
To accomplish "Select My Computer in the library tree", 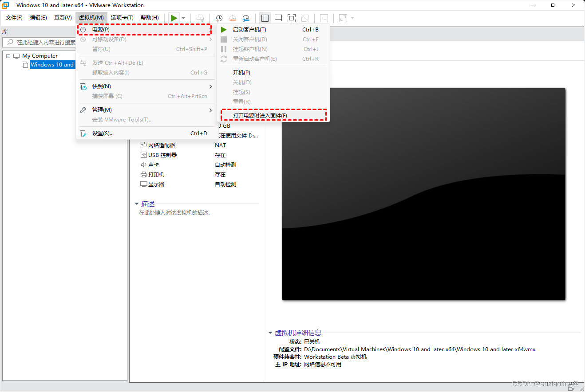I will point(40,56).
